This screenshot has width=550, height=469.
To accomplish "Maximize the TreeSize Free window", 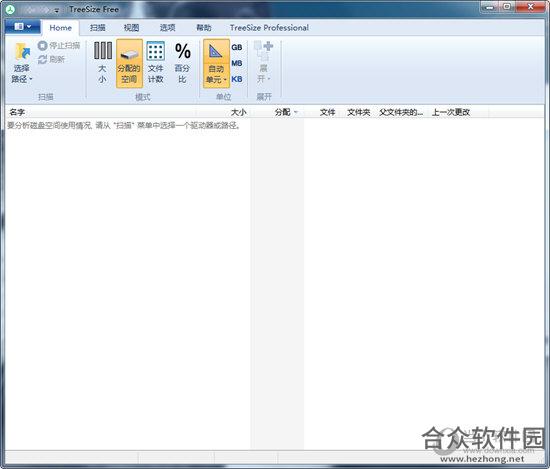I will coord(507,7).
